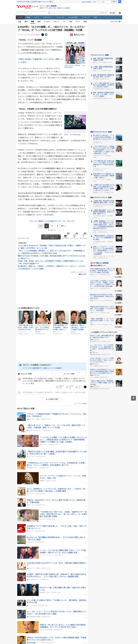Share the article on Facebook
The image size is (138, 644).
pyautogui.click(x=46, y=35)
